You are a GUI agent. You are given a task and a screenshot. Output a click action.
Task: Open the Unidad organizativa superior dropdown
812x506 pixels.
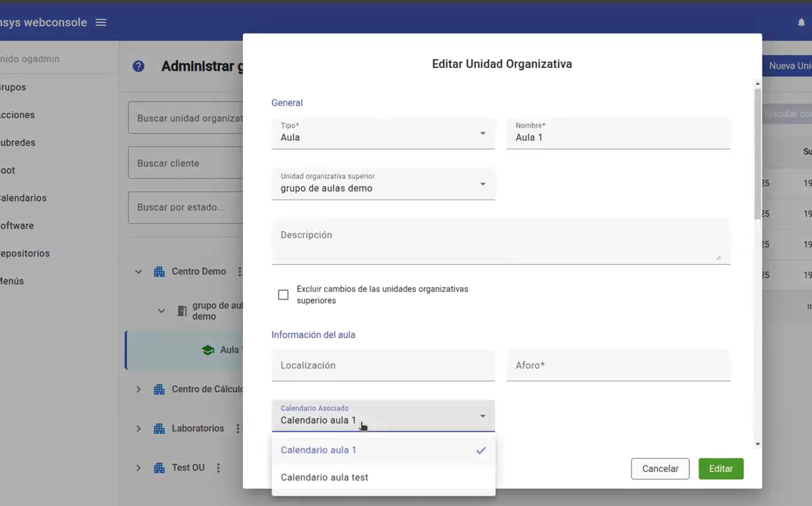[x=383, y=184]
